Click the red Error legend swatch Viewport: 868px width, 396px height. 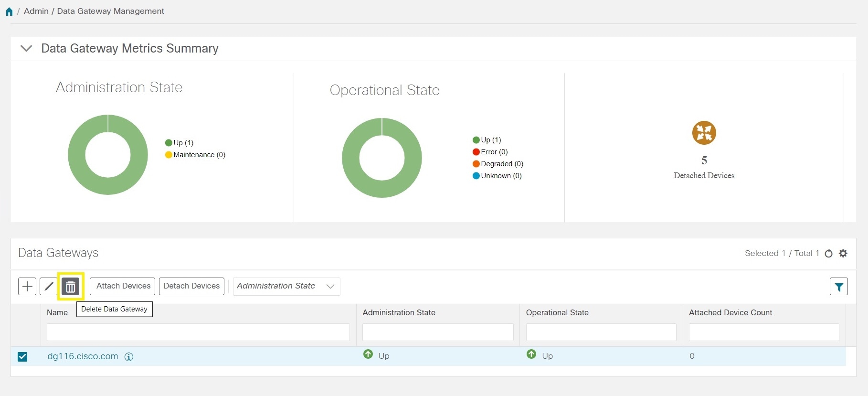click(x=476, y=152)
